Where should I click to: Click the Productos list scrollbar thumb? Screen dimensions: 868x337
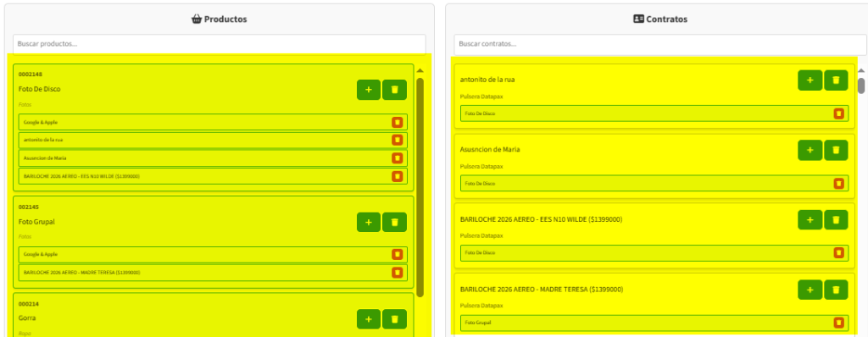tap(420, 187)
